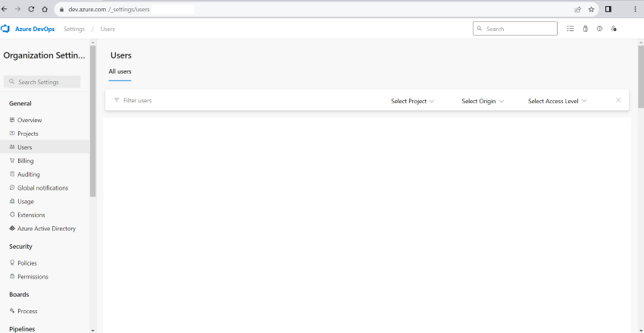Open the work items list icon
Viewport: 644px width, 333px height.
point(571,29)
